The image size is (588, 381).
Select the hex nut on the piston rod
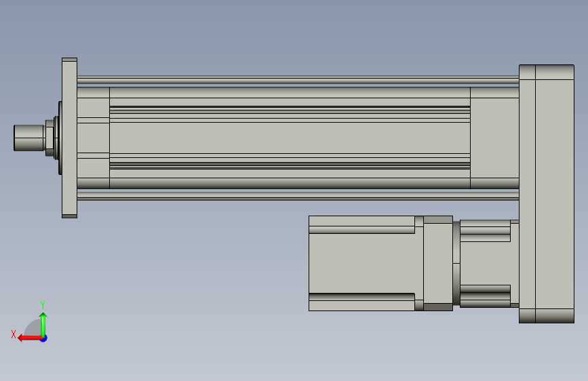pyautogui.click(x=50, y=138)
